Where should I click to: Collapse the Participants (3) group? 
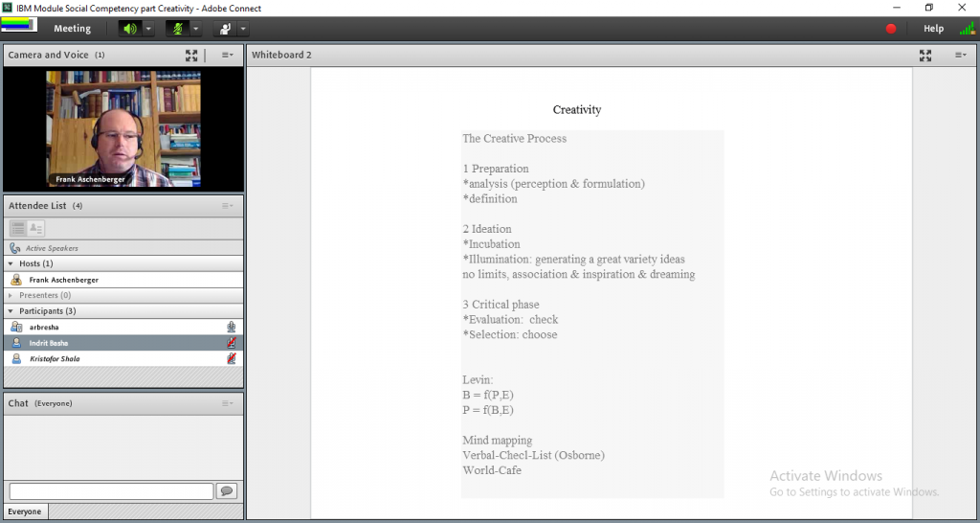11,311
